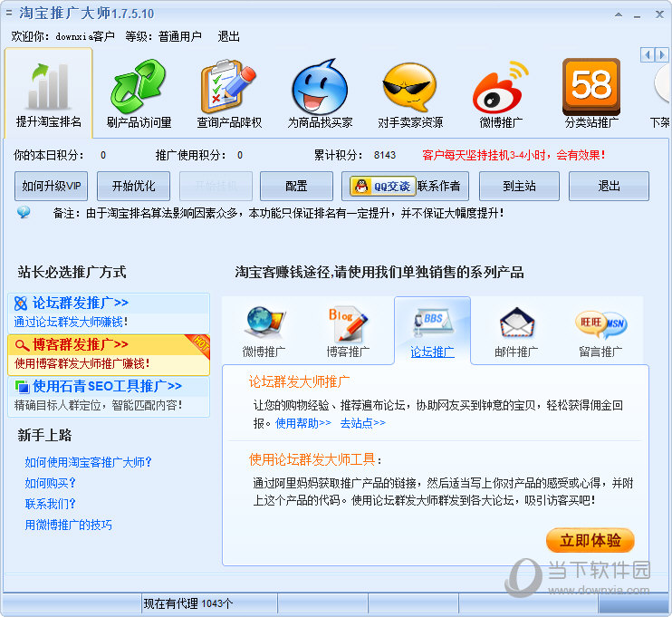The image size is (672, 617).
Task: Switch to the 留言推广 tab label
Action: [x=600, y=352]
